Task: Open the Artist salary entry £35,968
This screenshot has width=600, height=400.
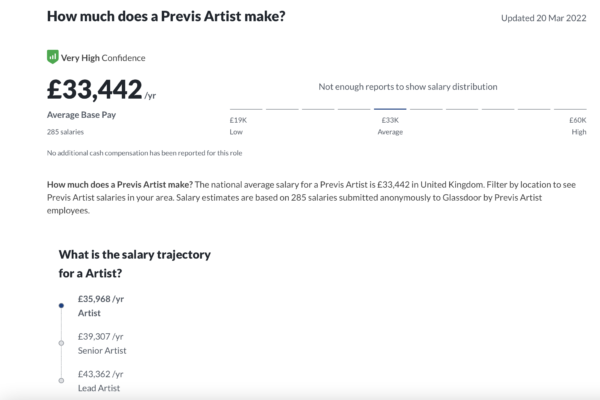Action: (x=101, y=306)
